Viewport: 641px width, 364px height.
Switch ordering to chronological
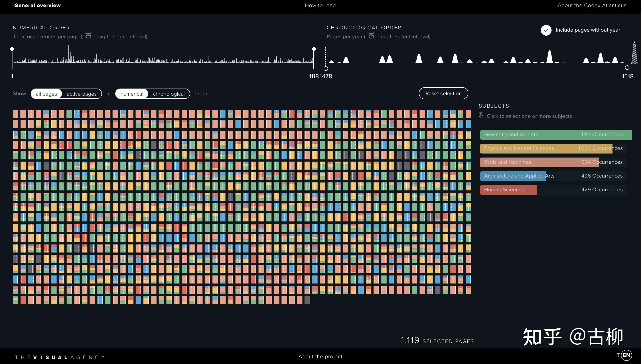[x=169, y=94]
